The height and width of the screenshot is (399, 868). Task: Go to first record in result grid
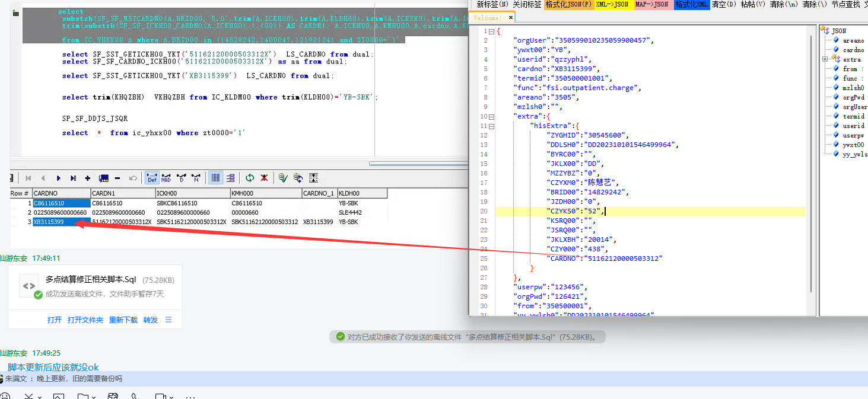(x=28, y=178)
